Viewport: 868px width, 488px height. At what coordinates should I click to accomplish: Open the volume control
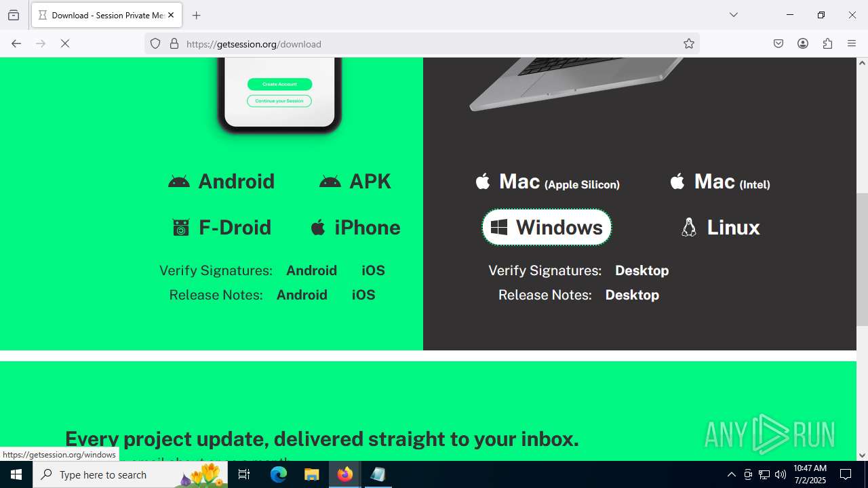[781, 474]
